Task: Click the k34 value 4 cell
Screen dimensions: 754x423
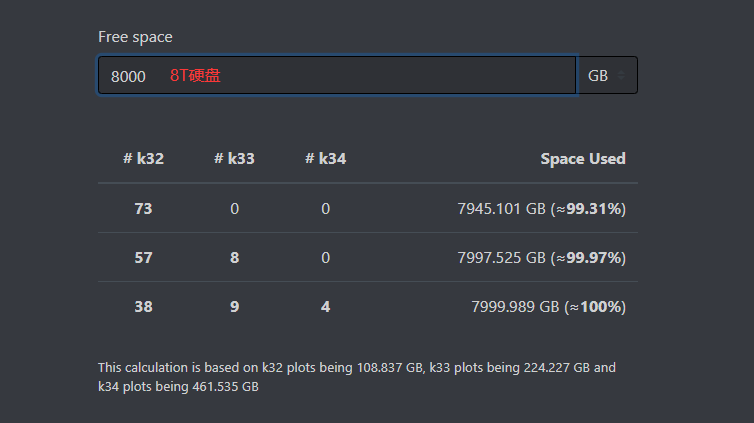Action: click(x=325, y=307)
